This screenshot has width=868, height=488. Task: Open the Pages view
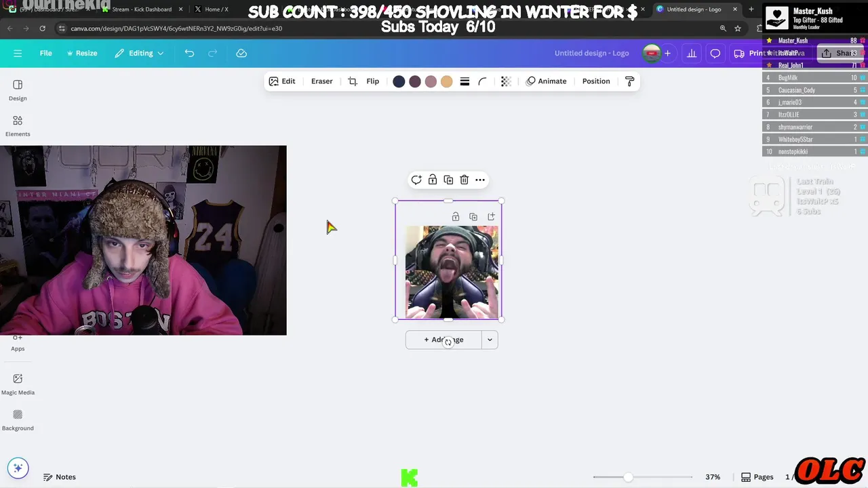(757, 477)
